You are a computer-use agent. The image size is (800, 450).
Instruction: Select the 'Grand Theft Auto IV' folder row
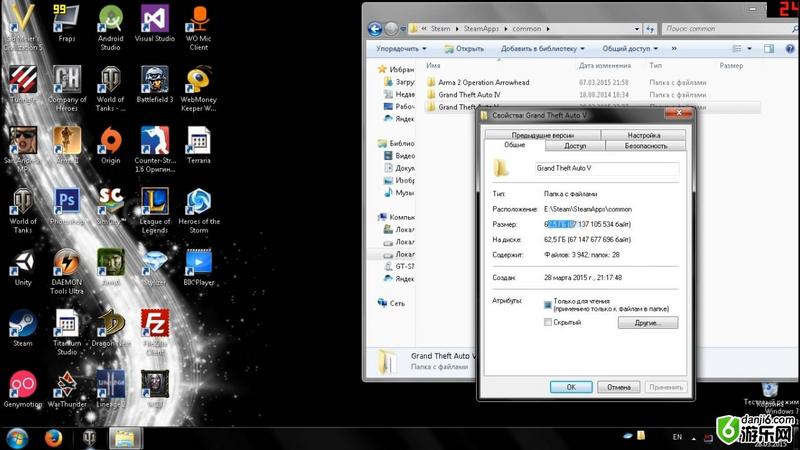(x=468, y=94)
